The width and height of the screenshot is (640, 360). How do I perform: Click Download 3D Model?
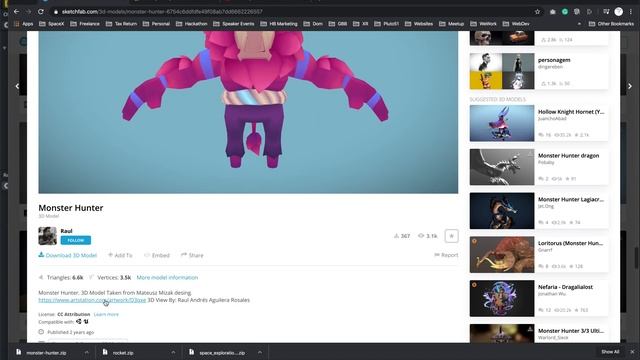click(68, 255)
